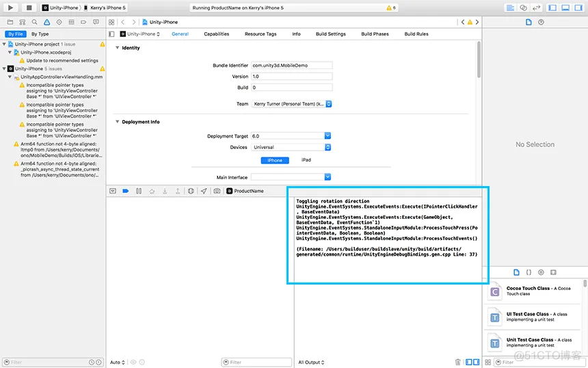
Task: Go forward in editor history
Action: click(x=134, y=22)
